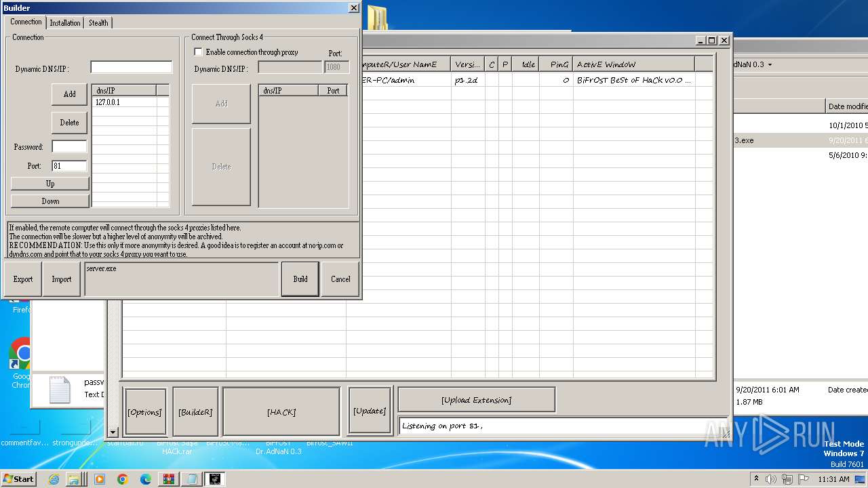Click Delete button in Connection group

69,123
